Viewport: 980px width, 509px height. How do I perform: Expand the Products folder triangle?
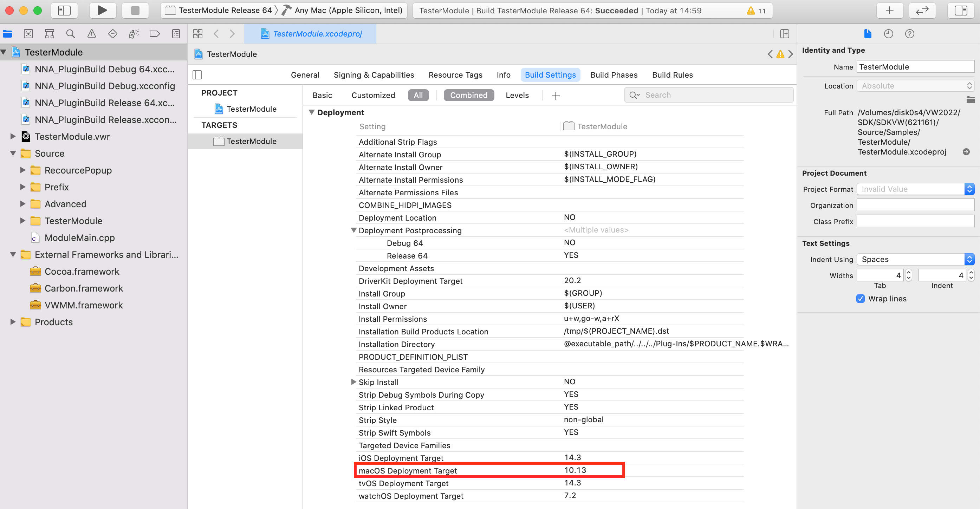(13, 322)
